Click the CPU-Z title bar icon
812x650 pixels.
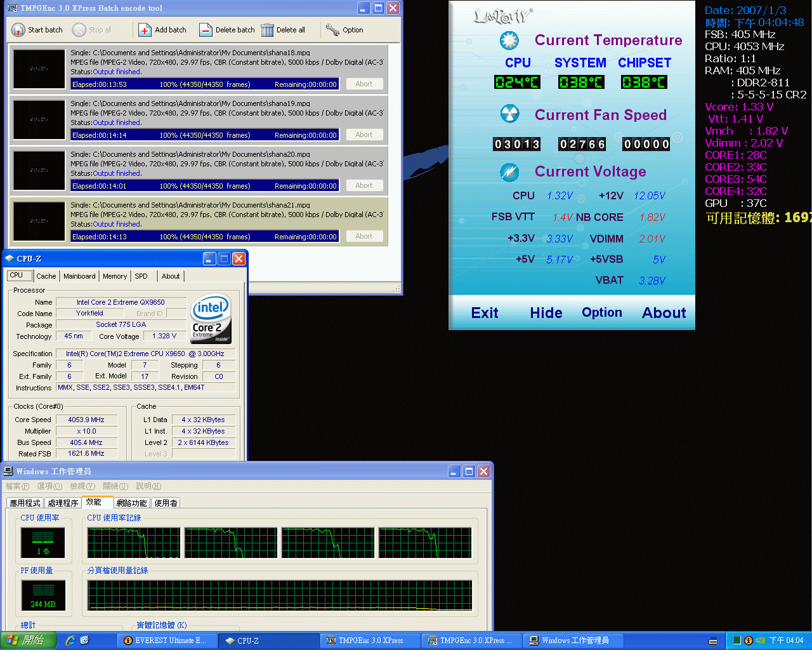[x=10, y=258]
